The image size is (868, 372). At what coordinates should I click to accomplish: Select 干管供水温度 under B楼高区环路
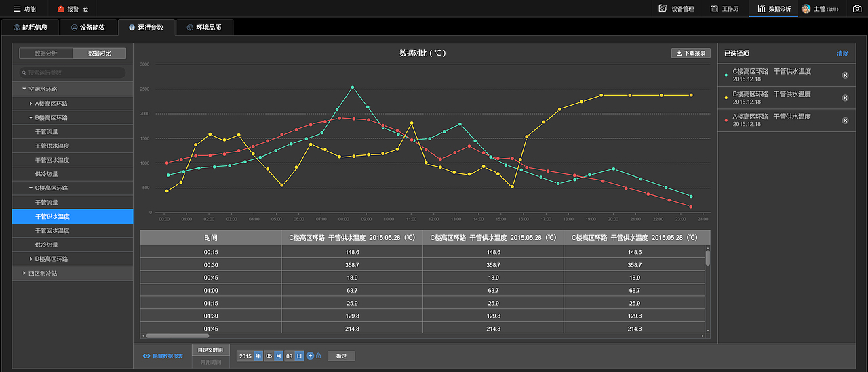coord(73,146)
